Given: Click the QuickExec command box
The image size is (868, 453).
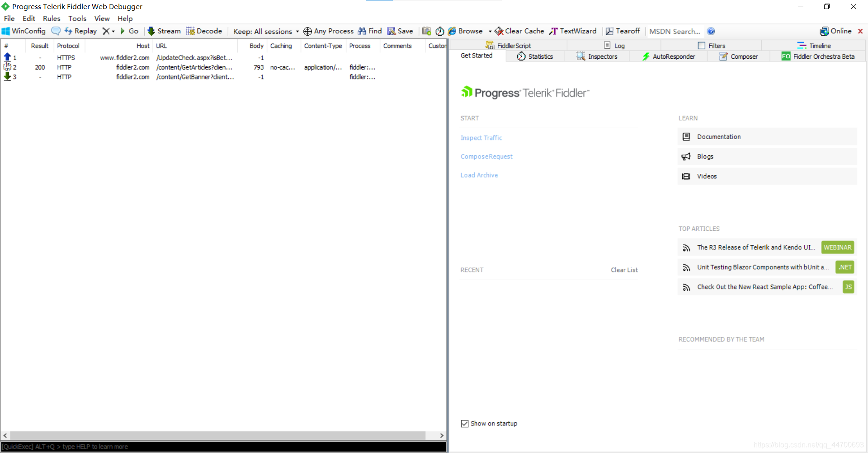Looking at the screenshot, I should point(223,447).
